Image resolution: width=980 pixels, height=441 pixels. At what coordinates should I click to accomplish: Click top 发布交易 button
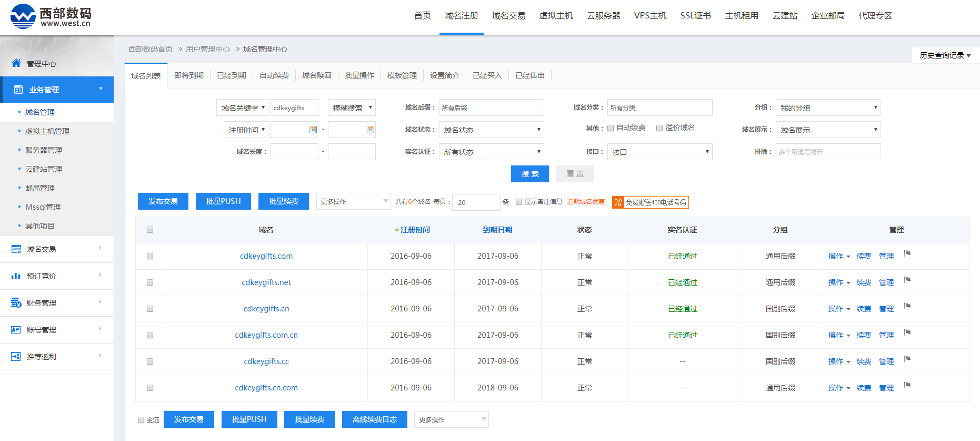coord(163,201)
